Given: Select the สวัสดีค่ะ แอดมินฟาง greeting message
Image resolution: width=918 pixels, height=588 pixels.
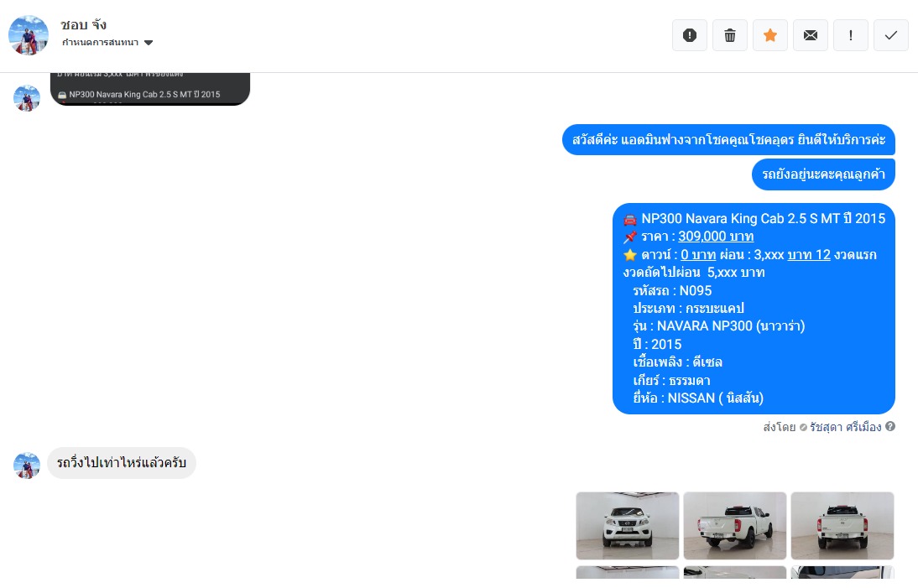Looking at the screenshot, I should pos(728,140).
